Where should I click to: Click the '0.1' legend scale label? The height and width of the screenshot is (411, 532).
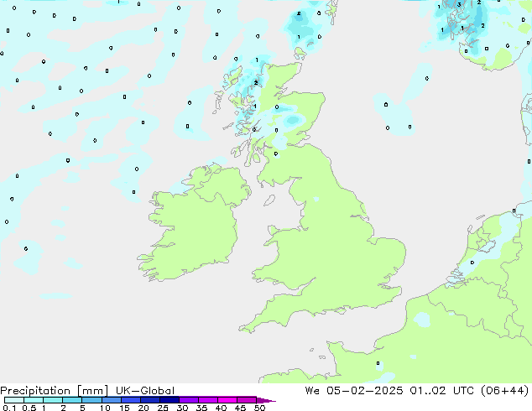(x=9, y=408)
